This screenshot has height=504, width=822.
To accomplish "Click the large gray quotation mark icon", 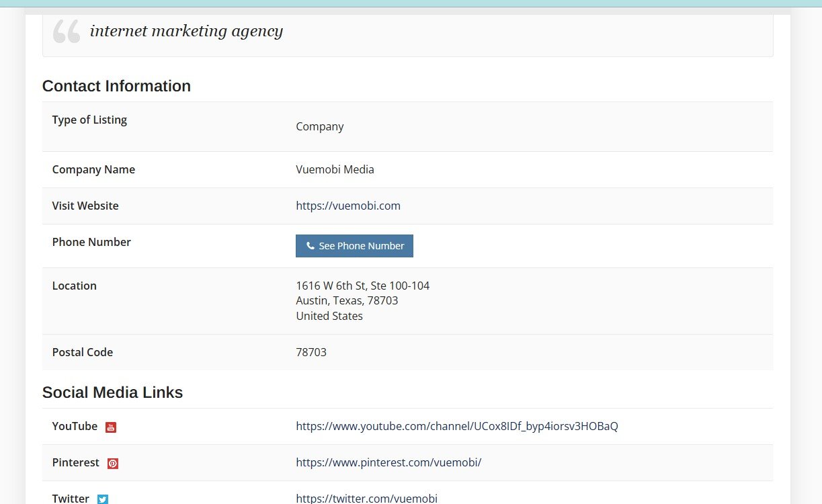I will [x=67, y=32].
